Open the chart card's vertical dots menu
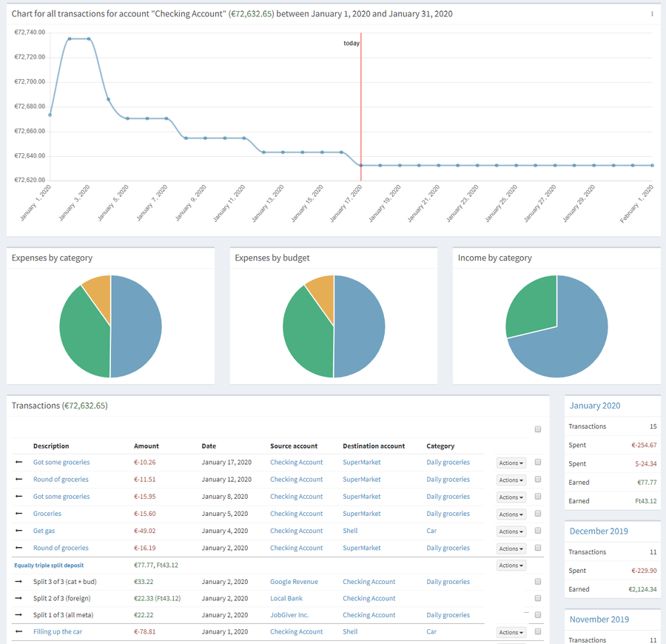666x644 pixels. [650, 13]
